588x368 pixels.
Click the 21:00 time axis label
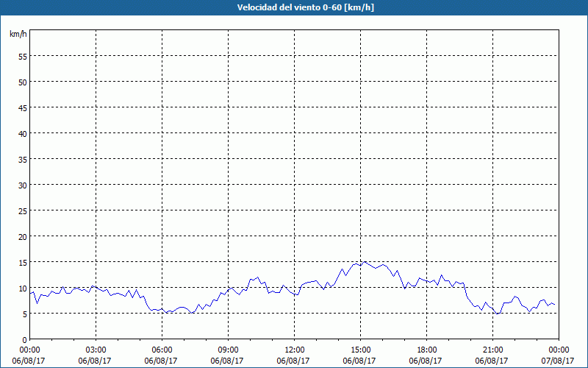click(492, 350)
